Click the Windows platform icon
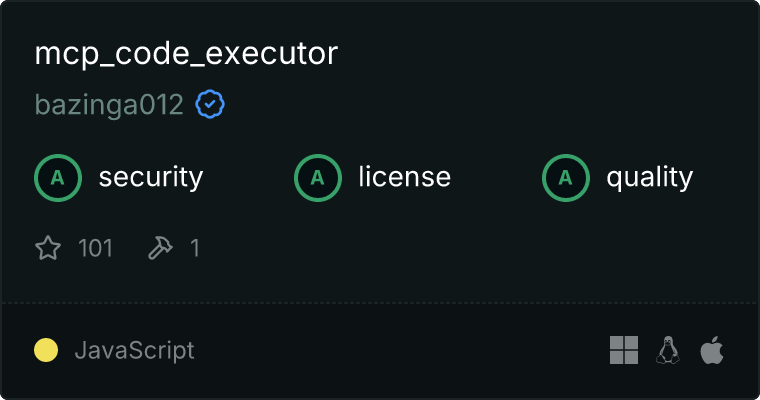The height and width of the screenshot is (400, 760). (x=624, y=350)
